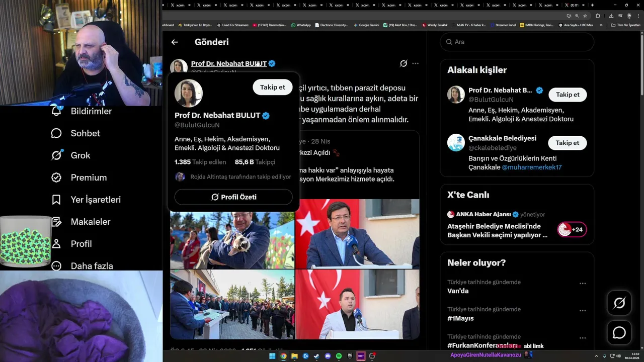This screenshot has height=362, width=644.
Task: Open Daha fazla menu in the sidebar
Action: tap(82, 265)
